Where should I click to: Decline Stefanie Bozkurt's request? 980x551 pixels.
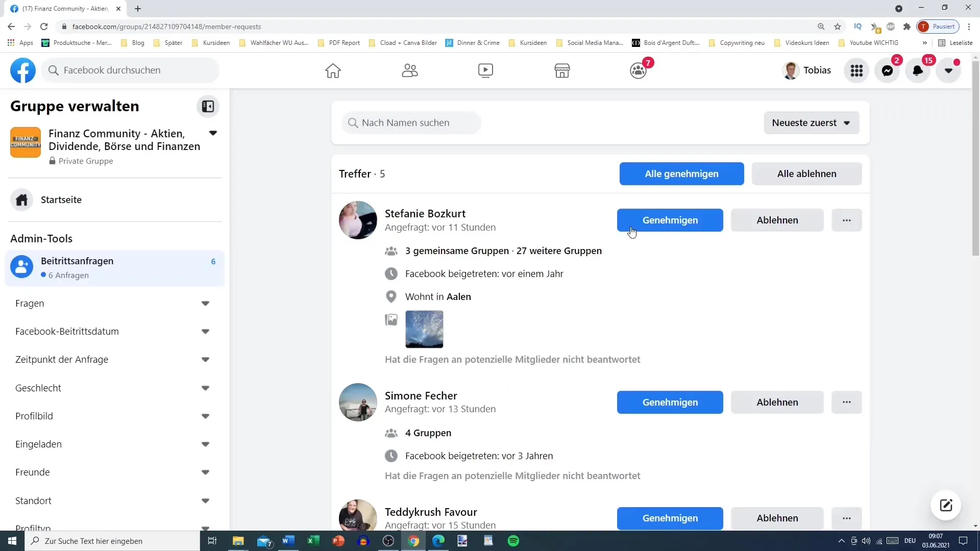point(777,220)
